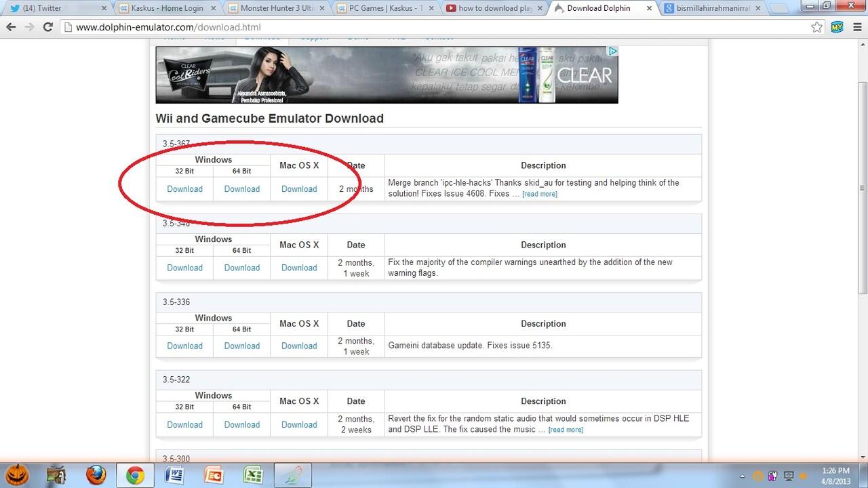Close the Twitter tab

click(x=103, y=8)
